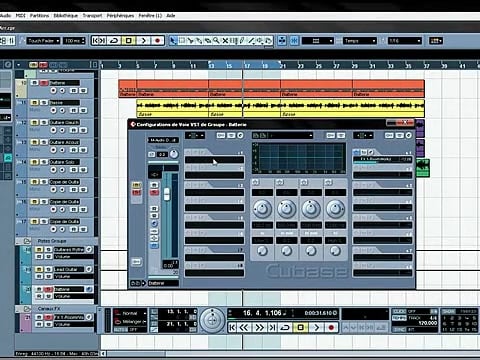Viewport: 480px width, 360px height.
Task: Click Fast Forward in bottom transport panel
Action: tap(259, 328)
